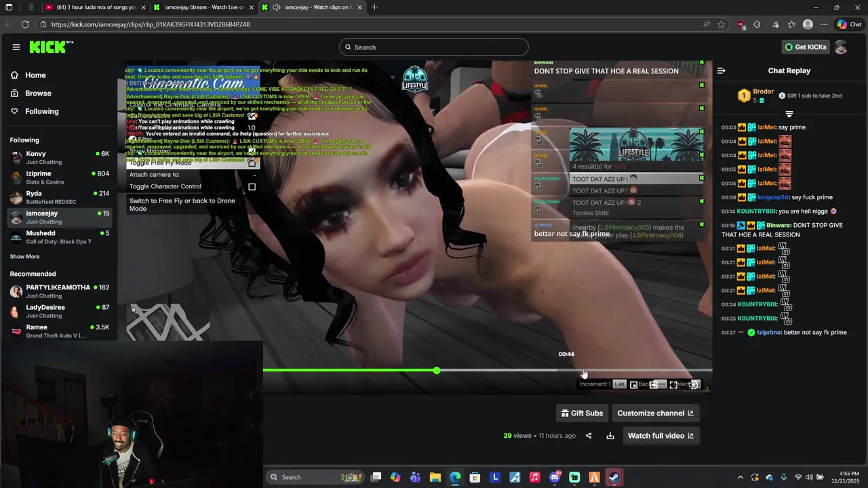Open the Apple Music taskbar icon
868x488 pixels.
[x=534, y=477]
